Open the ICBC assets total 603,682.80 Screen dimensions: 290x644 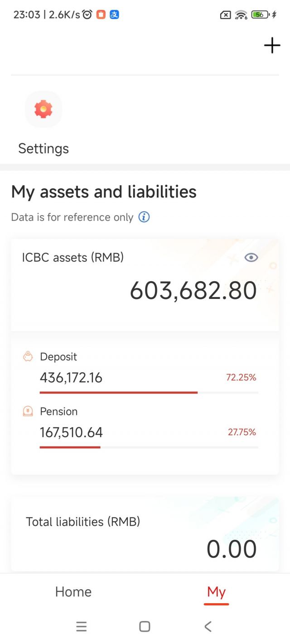tap(193, 290)
